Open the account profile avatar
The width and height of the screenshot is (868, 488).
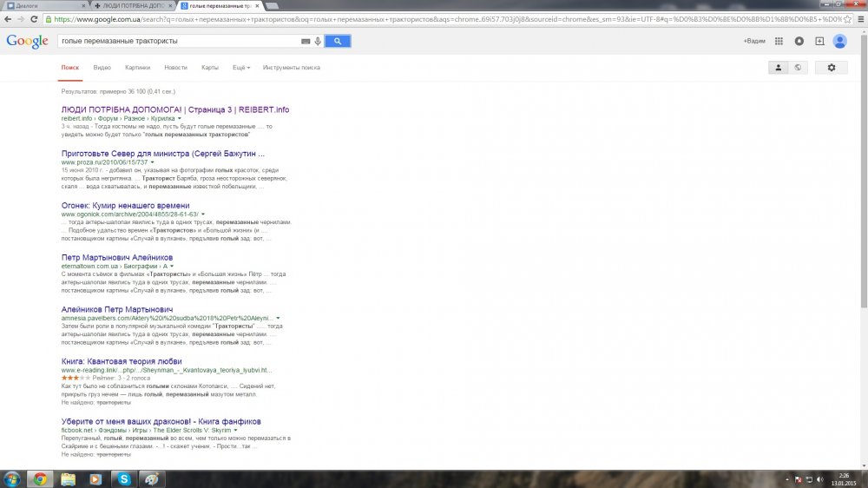[x=839, y=41]
